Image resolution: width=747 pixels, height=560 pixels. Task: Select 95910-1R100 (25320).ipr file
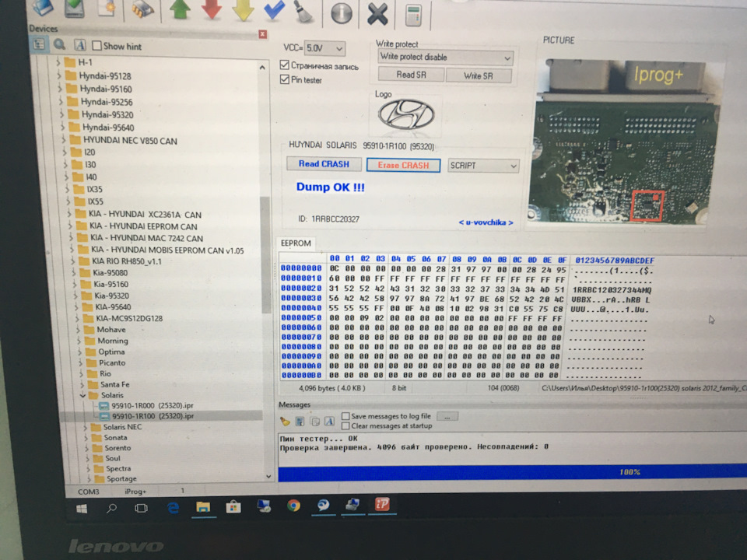[x=153, y=415]
